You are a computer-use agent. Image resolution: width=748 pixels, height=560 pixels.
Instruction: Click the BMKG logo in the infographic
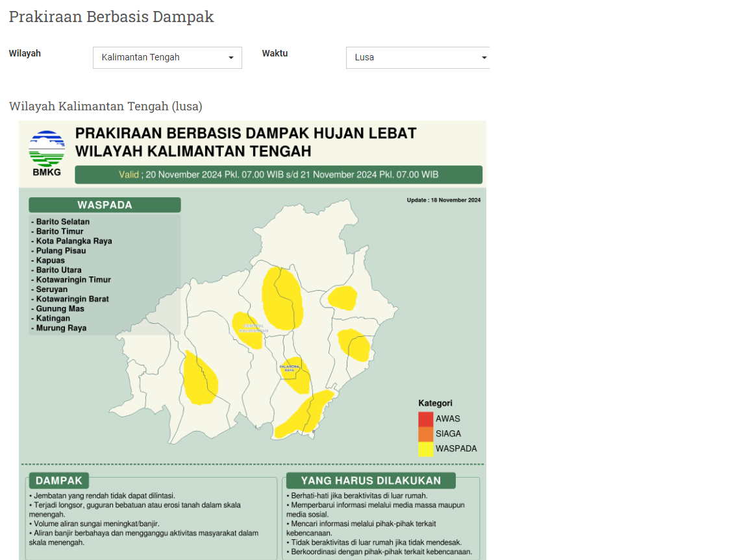pyautogui.click(x=47, y=153)
